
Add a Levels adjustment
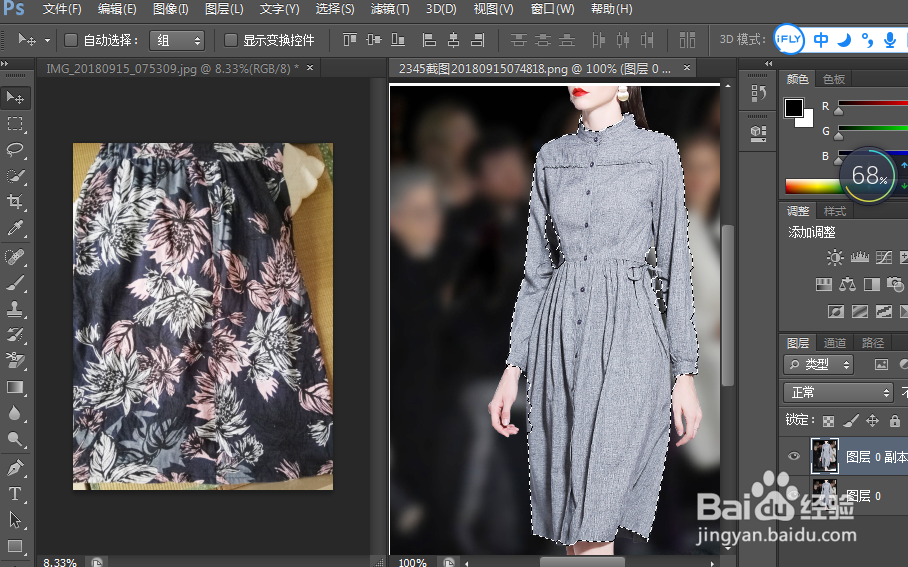click(859, 257)
